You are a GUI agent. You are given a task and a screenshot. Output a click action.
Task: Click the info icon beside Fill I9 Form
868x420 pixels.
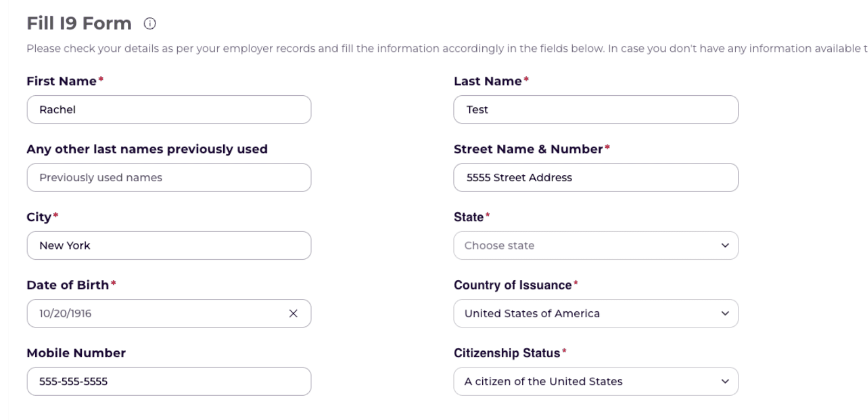pyautogui.click(x=150, y=23)
